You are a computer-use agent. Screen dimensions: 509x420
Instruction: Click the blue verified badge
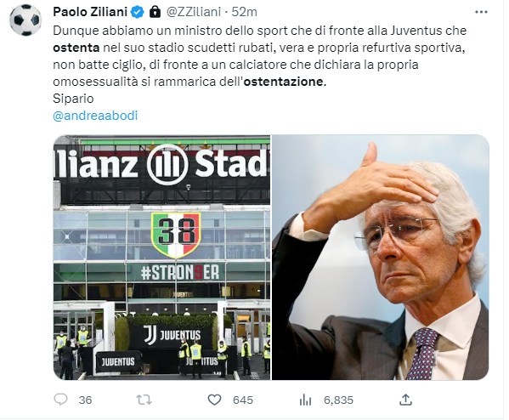[138, 13]
